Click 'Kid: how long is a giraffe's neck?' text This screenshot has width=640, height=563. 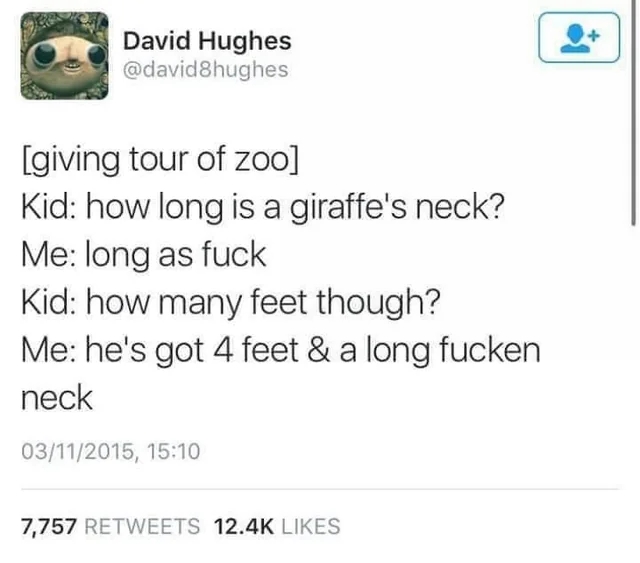pyautogui.click(x=263, y=207)
